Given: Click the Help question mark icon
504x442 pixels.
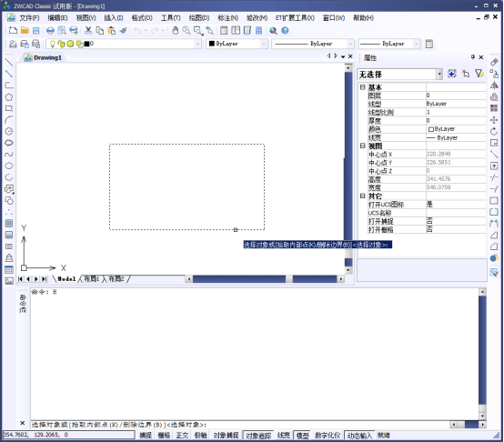Looking at the screenshot, I should (x=285, y=31).
